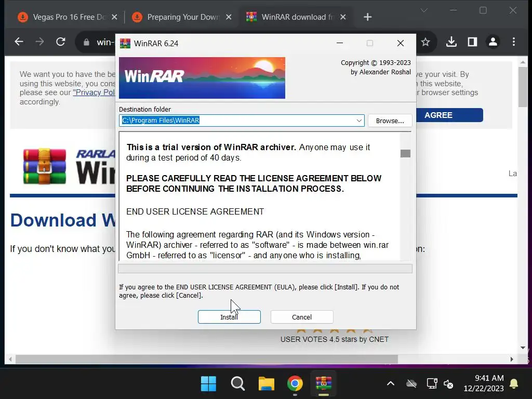Click the WinRAR 6.24 title bar icon
The height and width of the screenshot is (399, 532).
pos(125,44)
